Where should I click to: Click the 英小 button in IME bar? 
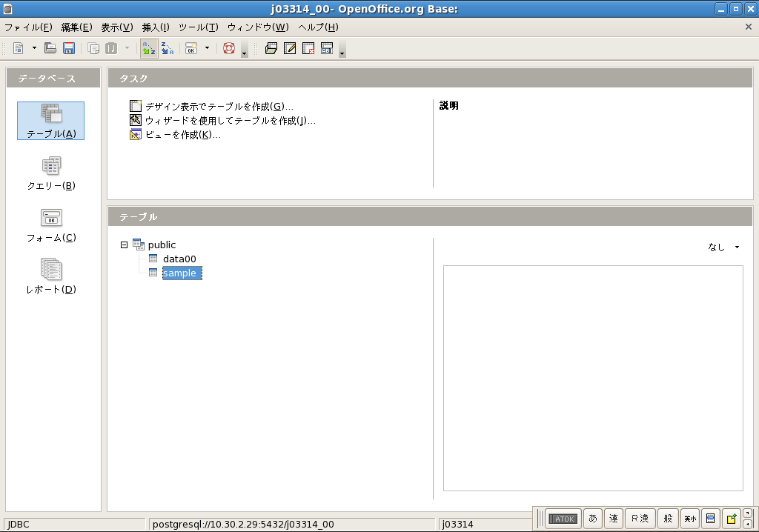click(x=690, y=519)
